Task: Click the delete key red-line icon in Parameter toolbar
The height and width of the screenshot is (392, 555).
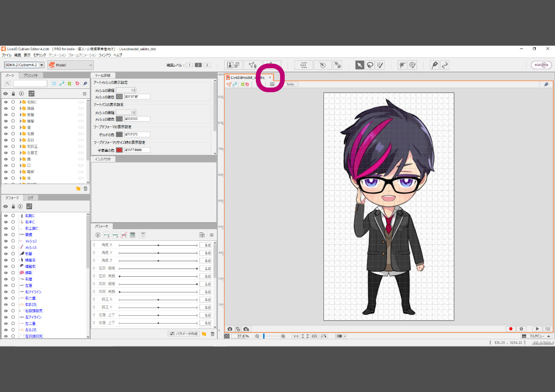Action: pos(124,235)
